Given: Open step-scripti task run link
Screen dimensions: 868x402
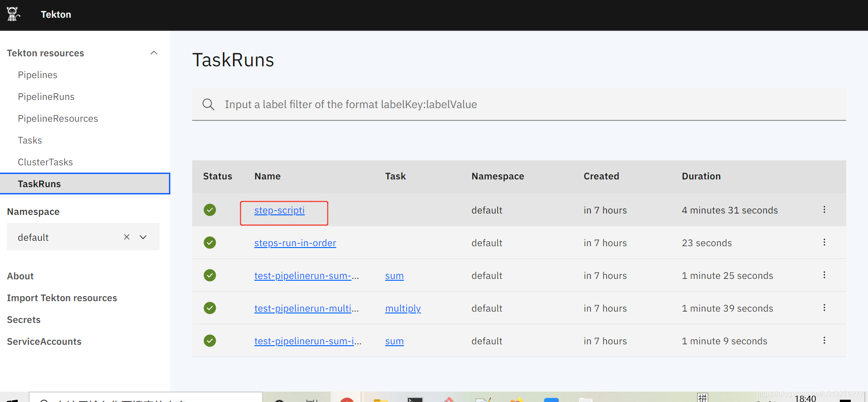Looking at the screenshot, I should [x=279, y=210].
